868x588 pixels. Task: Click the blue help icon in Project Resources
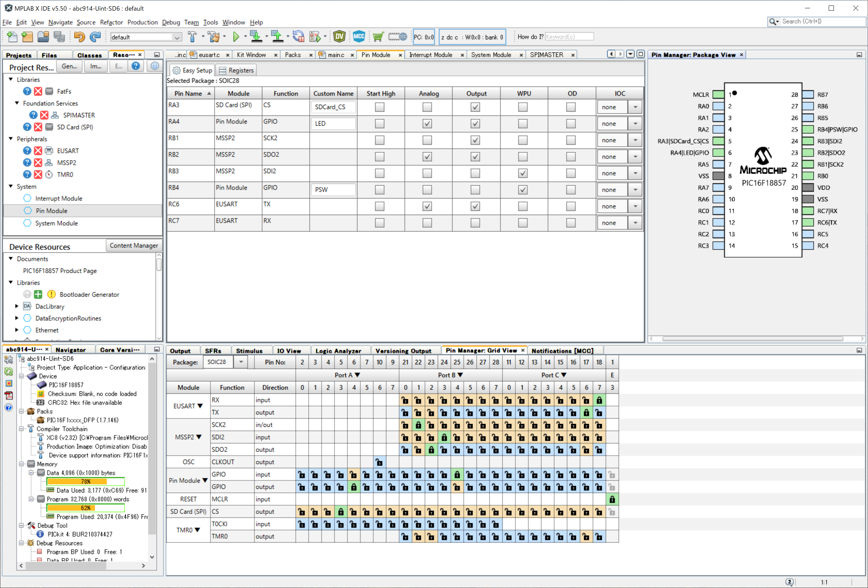(135, 66)
